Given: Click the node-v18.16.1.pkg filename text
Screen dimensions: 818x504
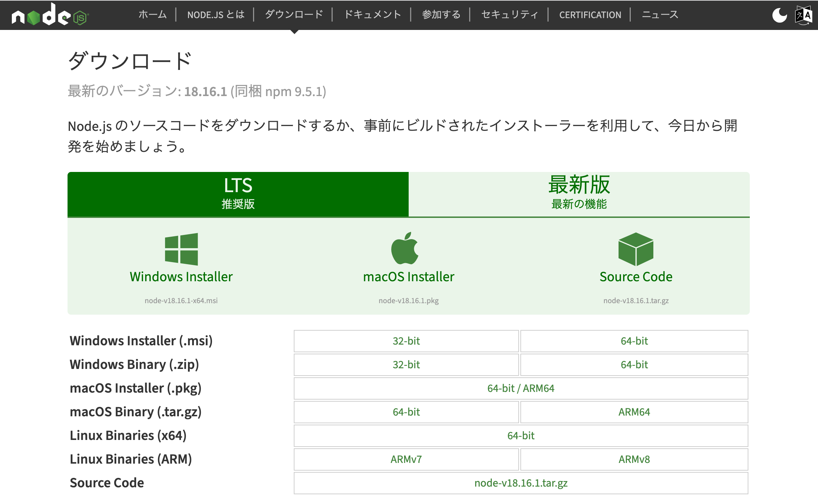Looking at the screenshot, I should pos(409,301).
